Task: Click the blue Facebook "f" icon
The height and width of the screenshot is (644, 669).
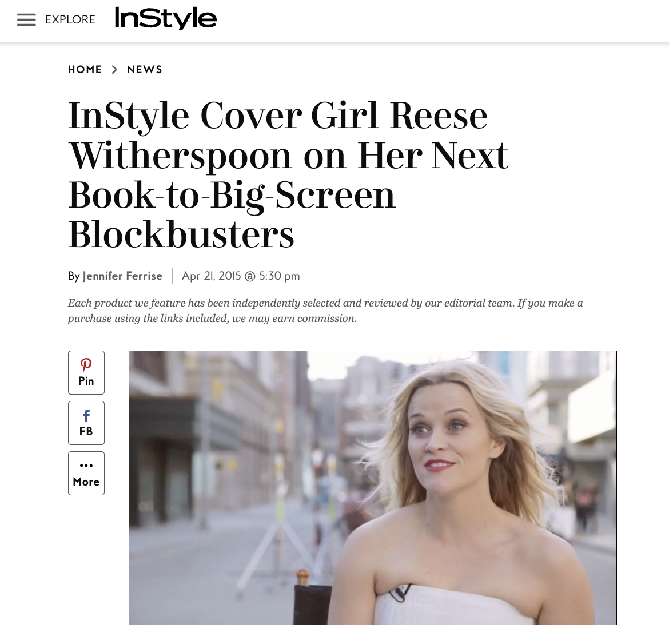Action: [x=86, y=414]
